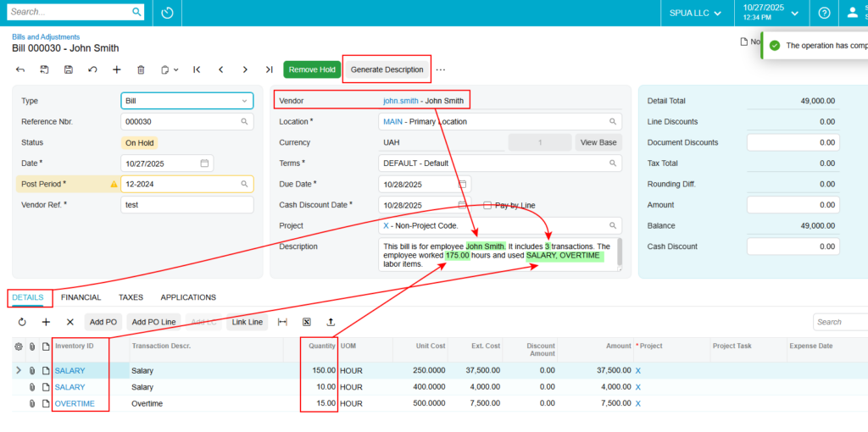
Task: Click the fit-to-width columns icon
Action: click(282, 322)
